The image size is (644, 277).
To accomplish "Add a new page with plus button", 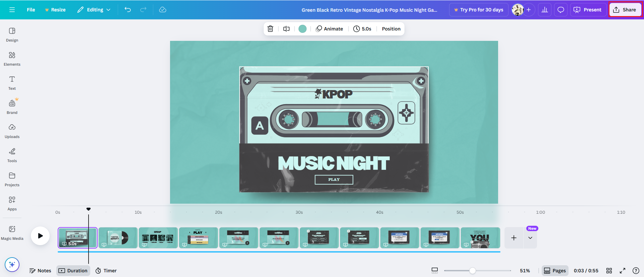I will pyautogui.click(x=514, y=238).
